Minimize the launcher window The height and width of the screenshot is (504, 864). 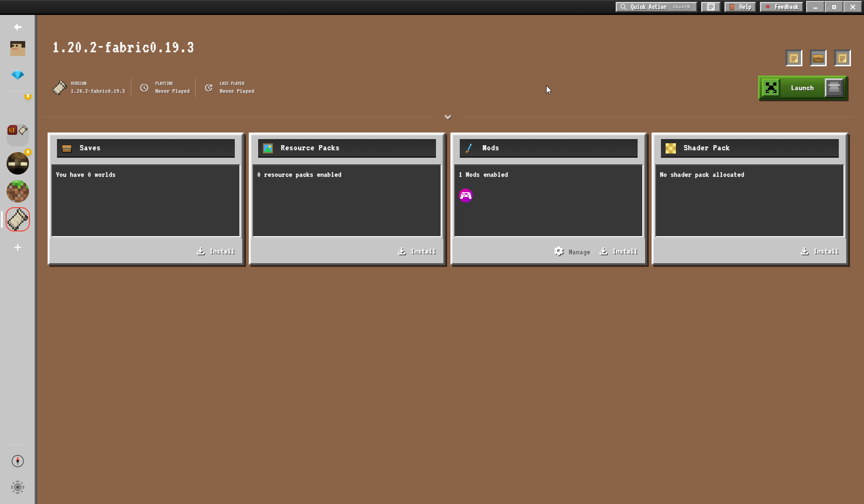click(x=815, y=7)
